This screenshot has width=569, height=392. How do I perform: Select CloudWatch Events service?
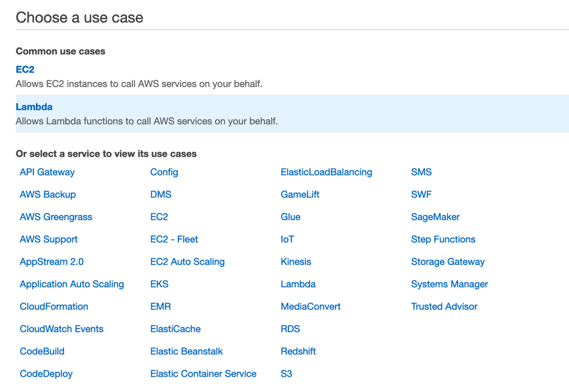click(x=62, y=329)
